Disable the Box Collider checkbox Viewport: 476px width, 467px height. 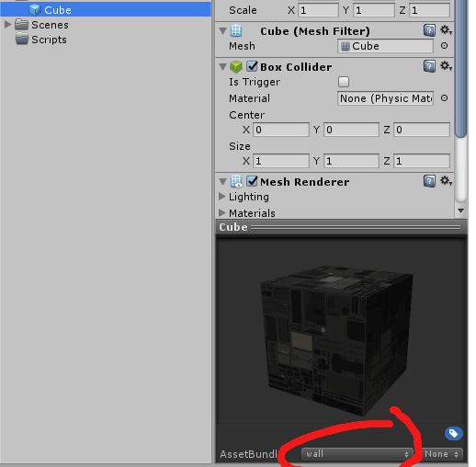252,66
